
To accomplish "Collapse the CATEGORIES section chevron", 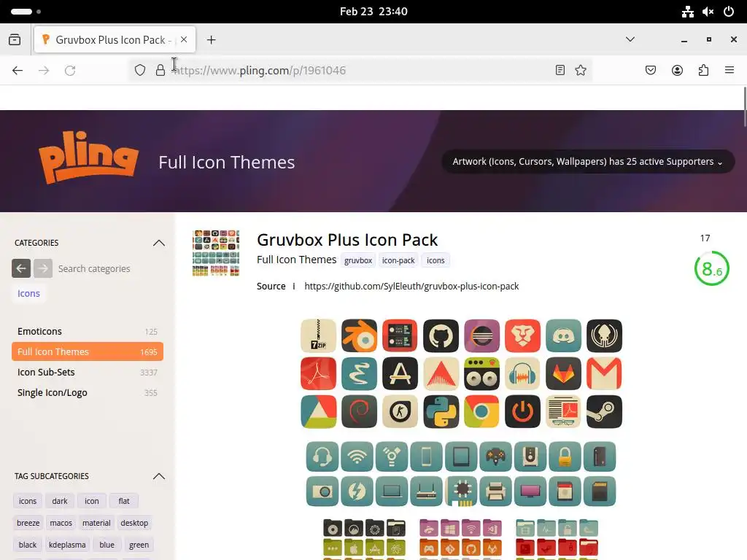I will point(158,243).
